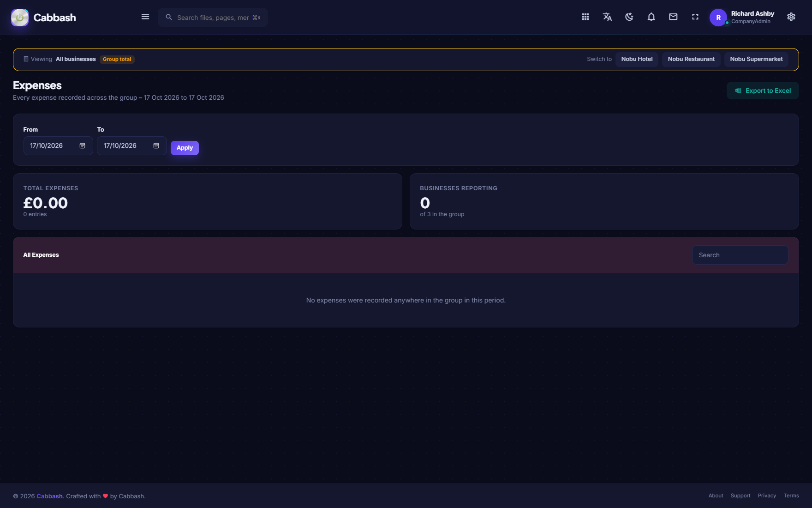Open the Terms footer link

pyautogui.click(x=791, y=496)
